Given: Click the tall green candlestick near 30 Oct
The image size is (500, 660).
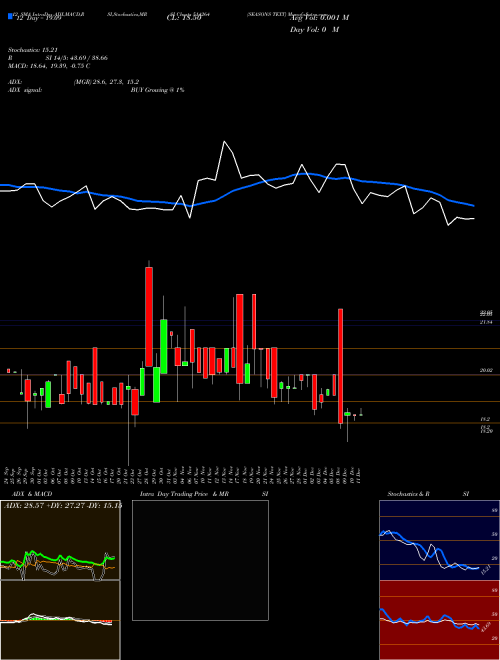Looking at the screenshot, I should (164, 346).
